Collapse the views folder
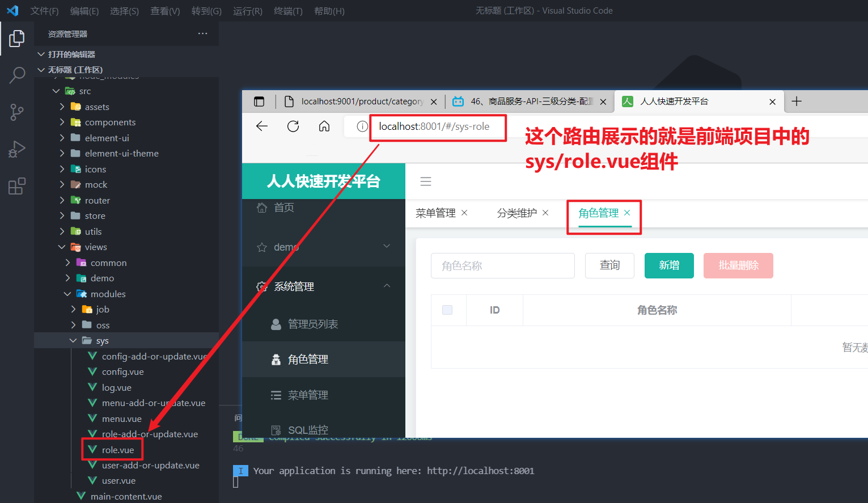 96,247
